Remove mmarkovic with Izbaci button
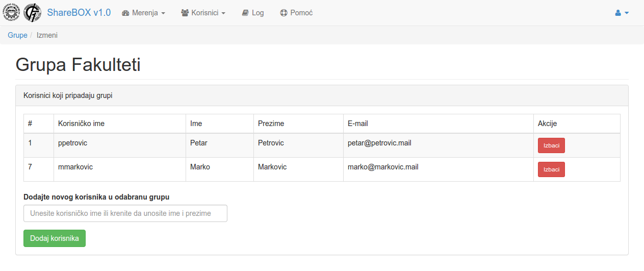The image size is (644, 271). click(551, 169)
